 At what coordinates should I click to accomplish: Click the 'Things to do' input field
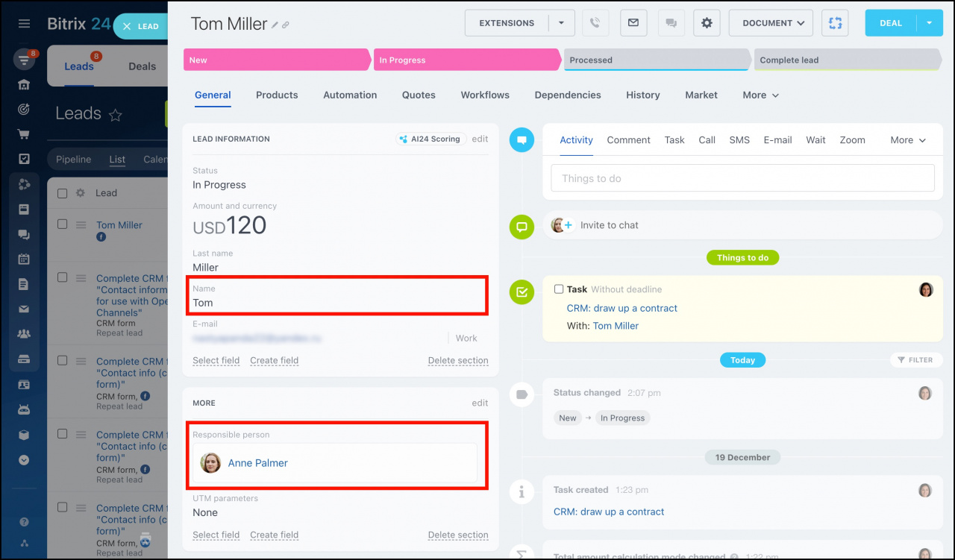pyautogui.click(x=742, y=178)
